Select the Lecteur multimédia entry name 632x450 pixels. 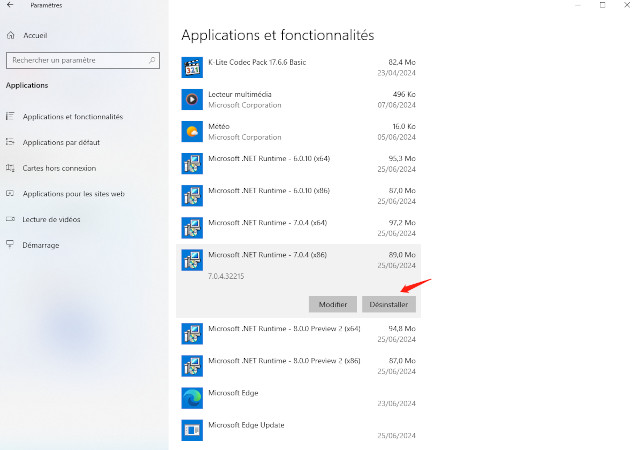click(x=240, y=94)
